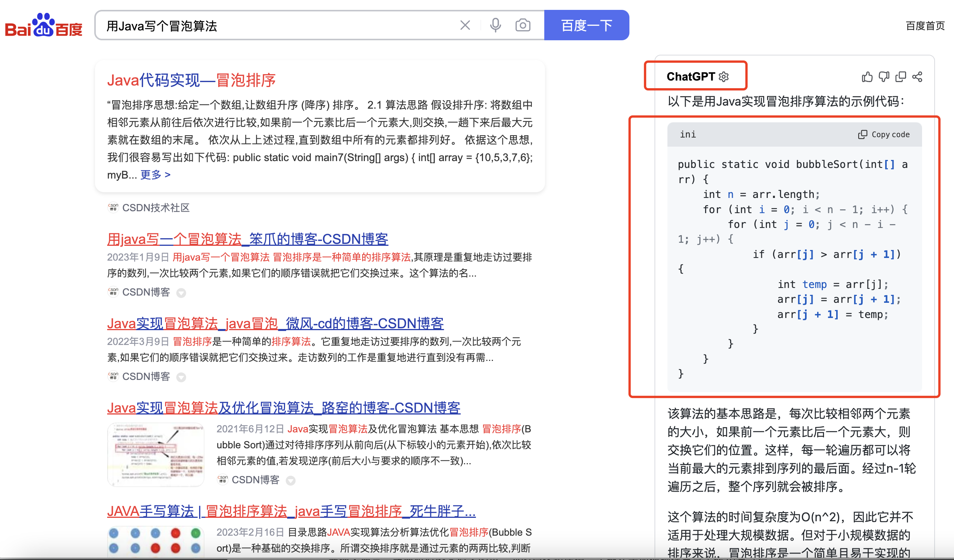The height and width of the screenshot is (560, 954).
Task: Start voice search with microphone icon
Action: click(x=495, y=25)
